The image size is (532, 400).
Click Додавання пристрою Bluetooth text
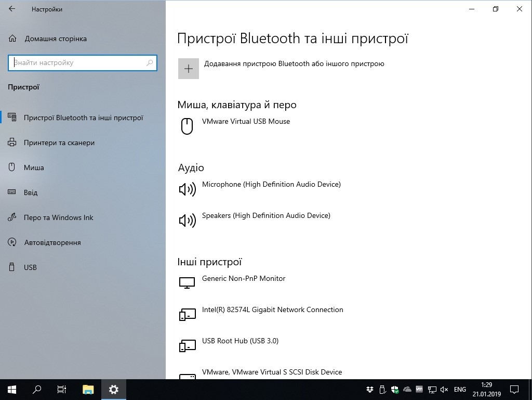pos(294,64)
